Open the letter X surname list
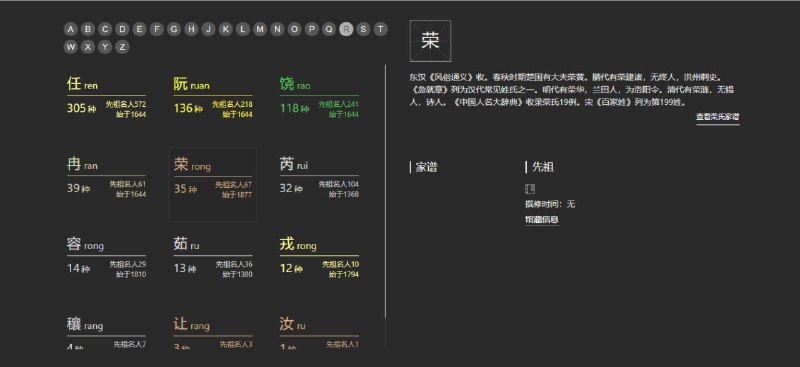Screen dimensions: 800x367 (88, 47)
